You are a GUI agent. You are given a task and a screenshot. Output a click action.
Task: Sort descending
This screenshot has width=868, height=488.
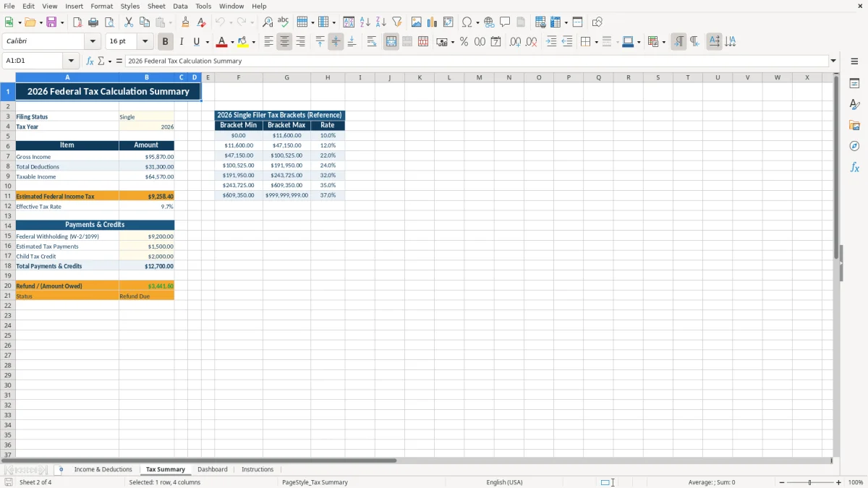(380, 22)
